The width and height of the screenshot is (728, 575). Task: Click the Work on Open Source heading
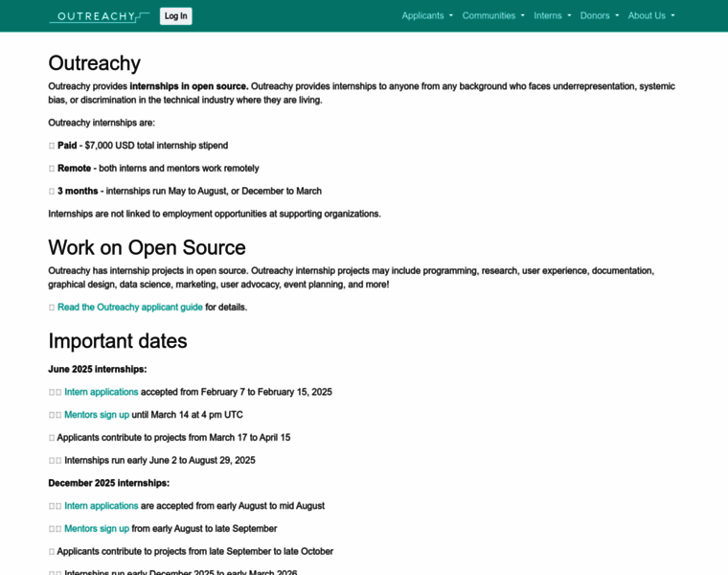pyautogui.click(x=147, y=247)
